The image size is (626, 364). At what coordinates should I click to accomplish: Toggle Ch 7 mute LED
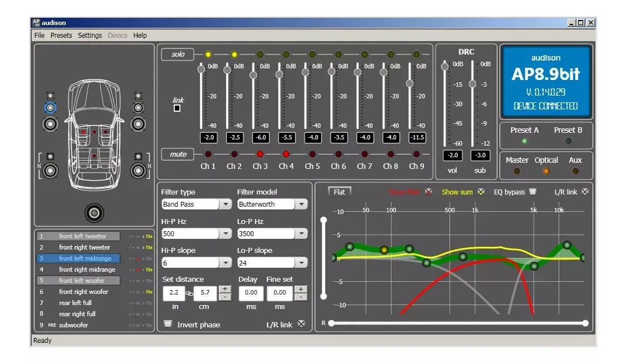[364, 154]
